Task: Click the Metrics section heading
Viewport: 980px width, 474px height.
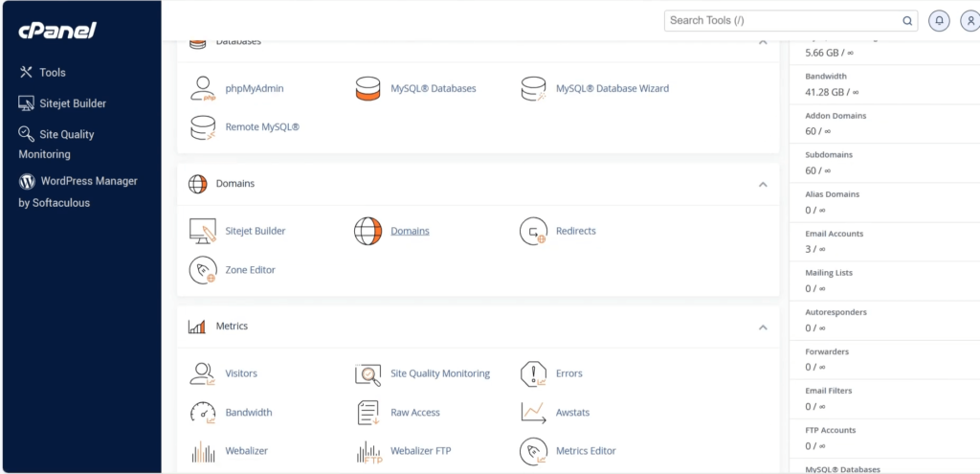Action: tap(232, 327)
